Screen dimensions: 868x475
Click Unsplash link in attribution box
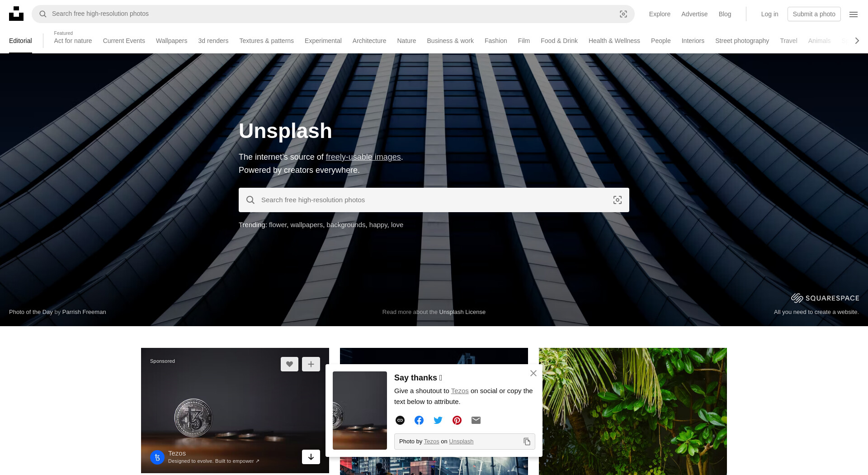point(461,442)
